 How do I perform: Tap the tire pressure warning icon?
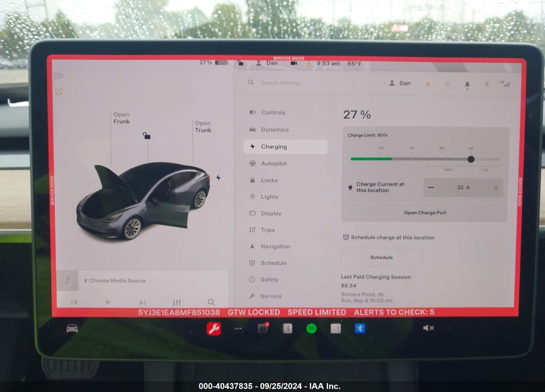[x=59, y=91]
